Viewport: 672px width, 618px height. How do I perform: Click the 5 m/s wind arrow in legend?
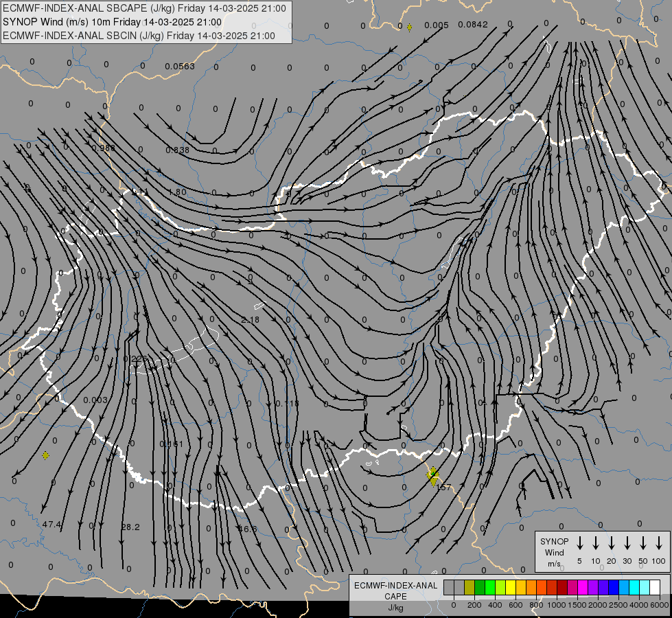(579, 543)
